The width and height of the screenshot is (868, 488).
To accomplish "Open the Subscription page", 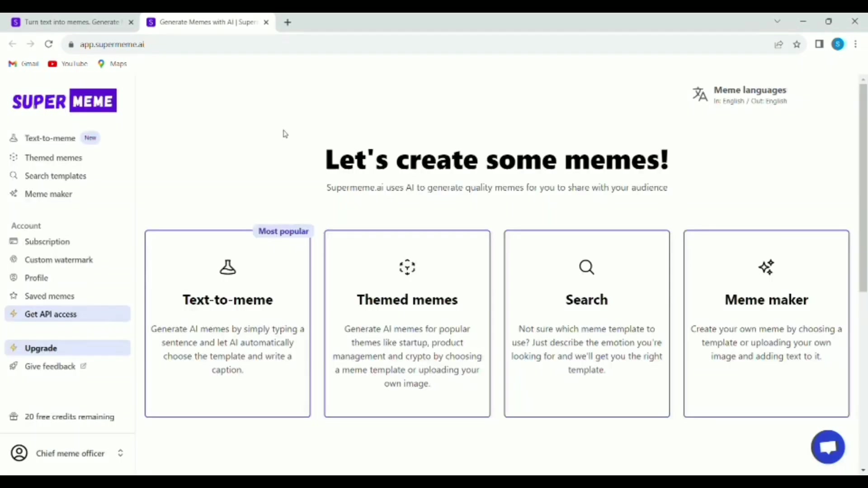I will pos(47,241).
